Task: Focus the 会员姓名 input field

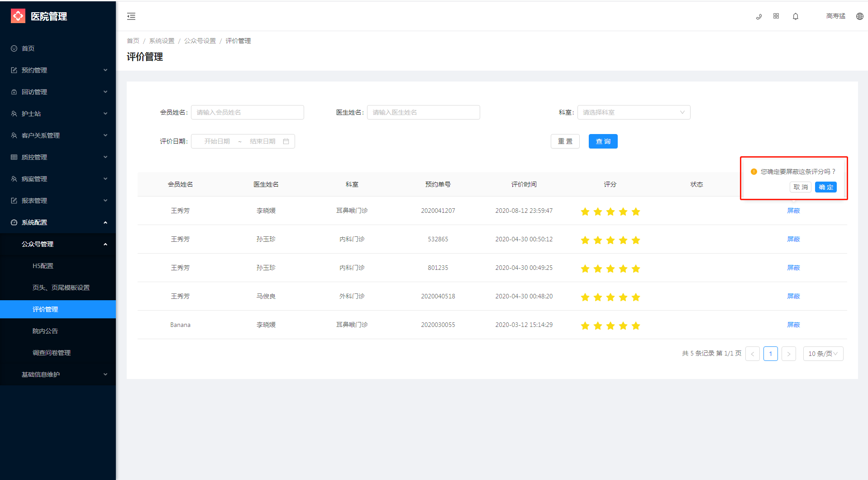Action: pos(248,112)
